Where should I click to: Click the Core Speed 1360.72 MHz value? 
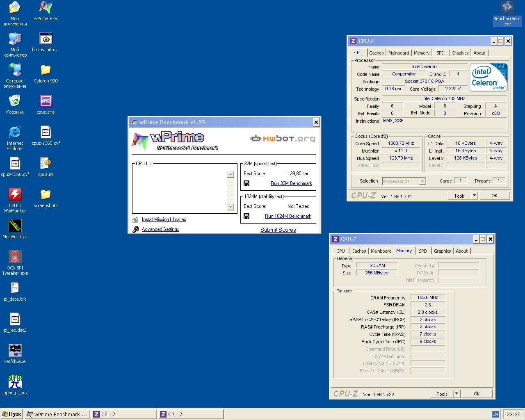[401, 143]
